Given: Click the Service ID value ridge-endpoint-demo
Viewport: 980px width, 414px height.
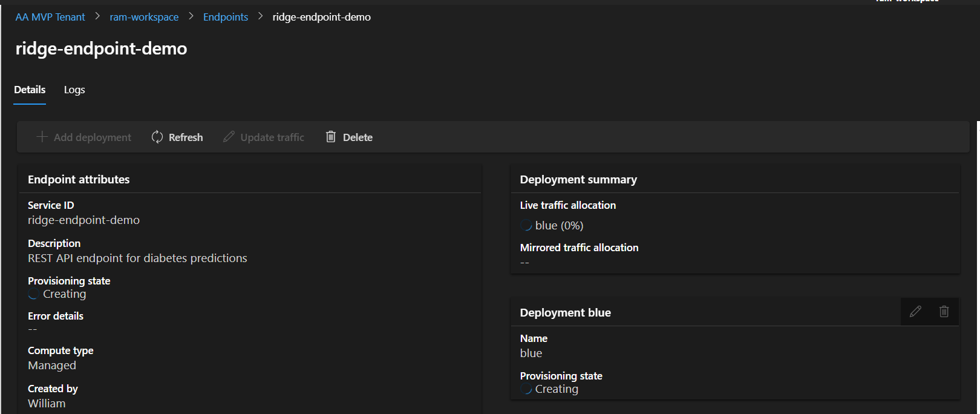Looking at the screenshot, I should (x=83, y=220).
